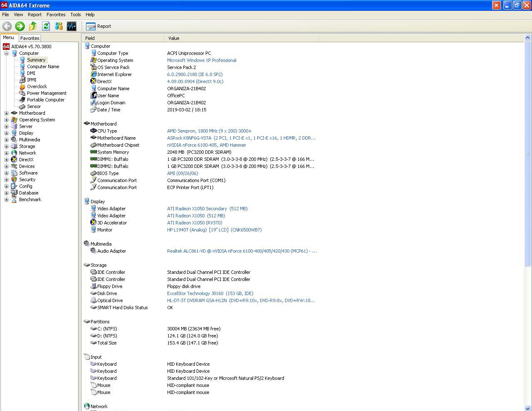Click the Benchmark hourglass icon

pyautogui.click(x=14, y=199)
